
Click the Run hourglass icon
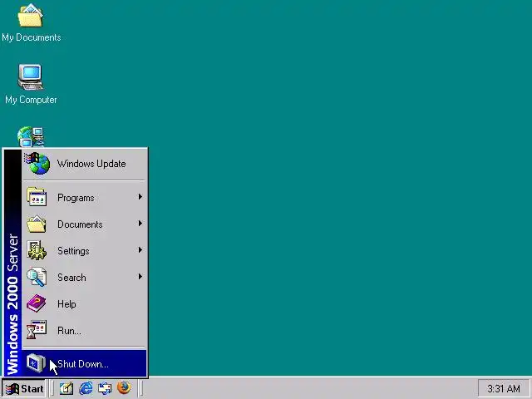click(37, 330)
